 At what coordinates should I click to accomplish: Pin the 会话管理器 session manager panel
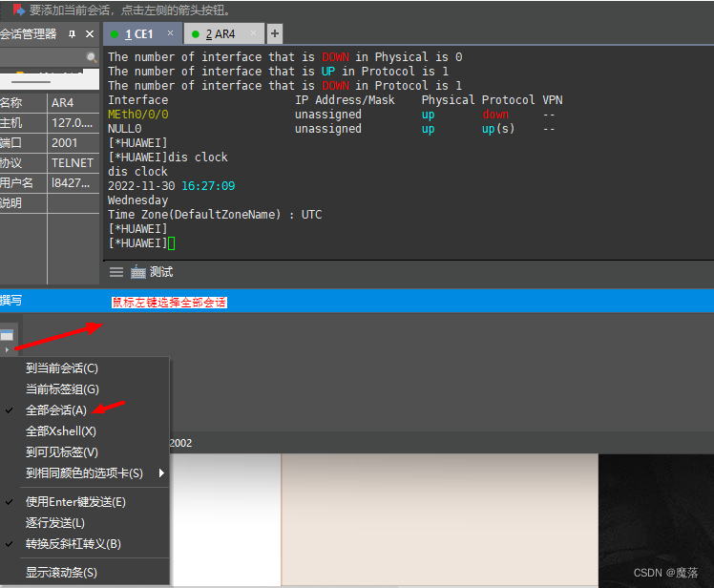[x=72, y=34]
